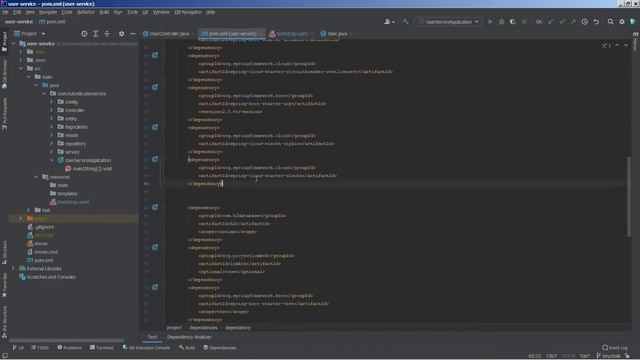The height and width of the screenshot is (360, 640).
Task: Go to next highlighted problem arrow
Action: 626,45
